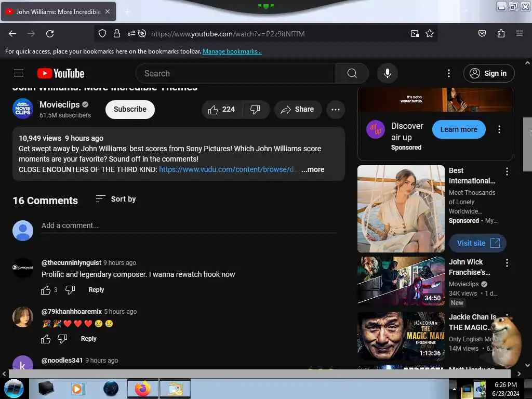Open the Jackie Chan Magic Man thumbnail
The width and height of the screenshot is (532, 399).
[401, 336]
